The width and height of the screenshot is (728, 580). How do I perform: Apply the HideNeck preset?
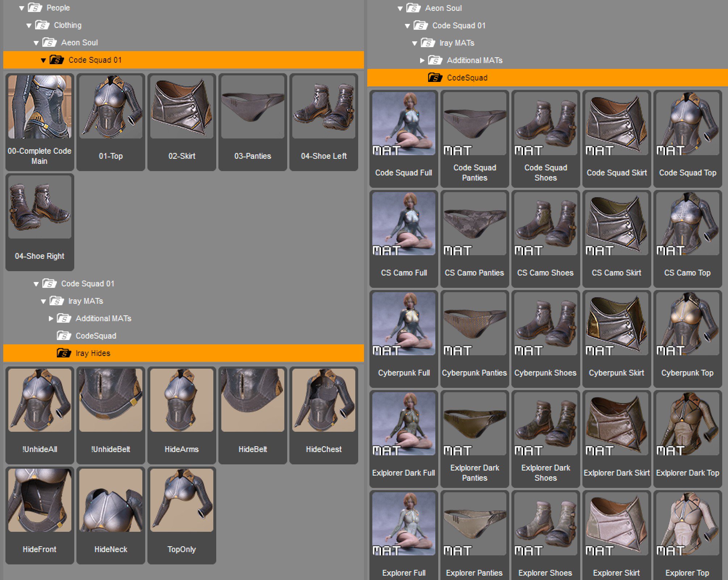point(111,515)
